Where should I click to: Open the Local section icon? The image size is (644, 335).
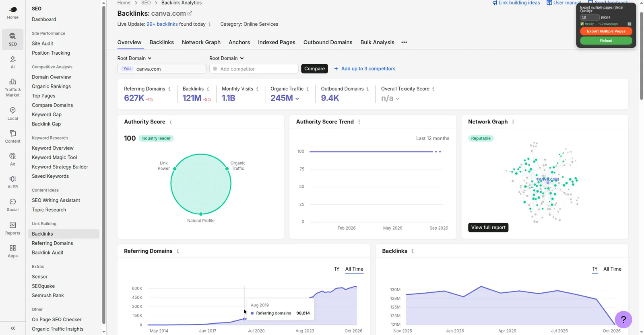[x=13, y=110]
